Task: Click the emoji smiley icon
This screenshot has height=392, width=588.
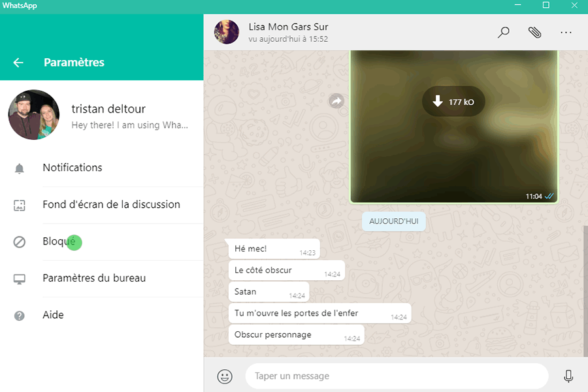Action: 225,376
